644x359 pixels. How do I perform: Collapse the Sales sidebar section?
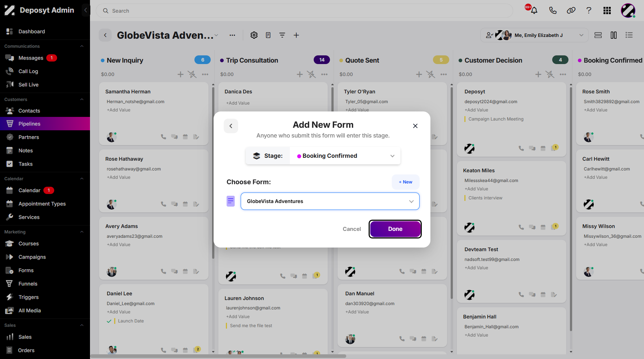pos(82,325)
